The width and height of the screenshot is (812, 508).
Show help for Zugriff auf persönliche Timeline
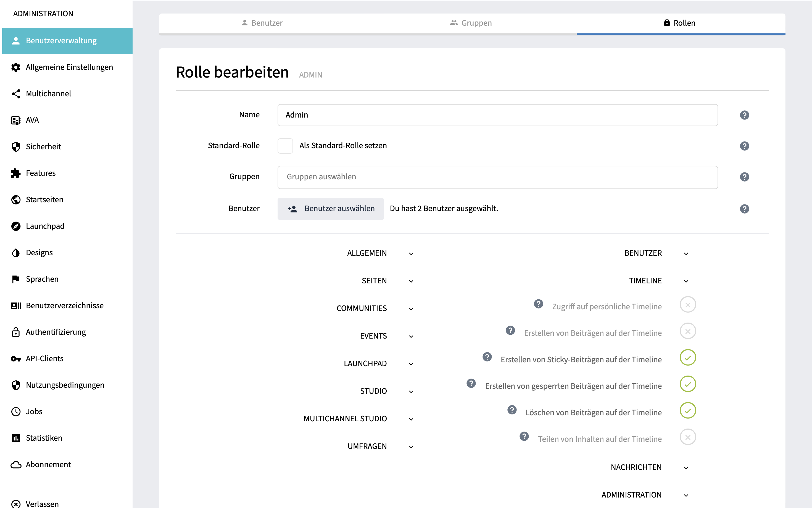(x=538, y=304)
